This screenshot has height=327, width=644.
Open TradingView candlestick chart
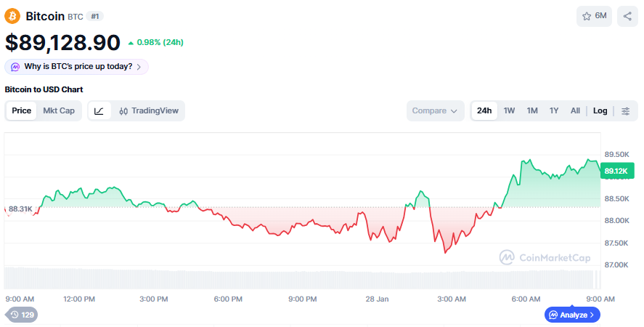148,110
